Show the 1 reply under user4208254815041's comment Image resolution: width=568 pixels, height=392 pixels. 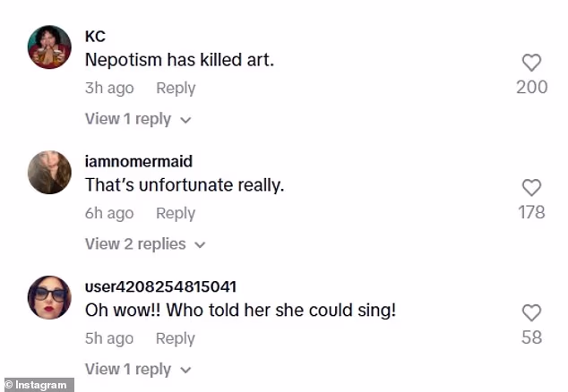coord(138,370)
